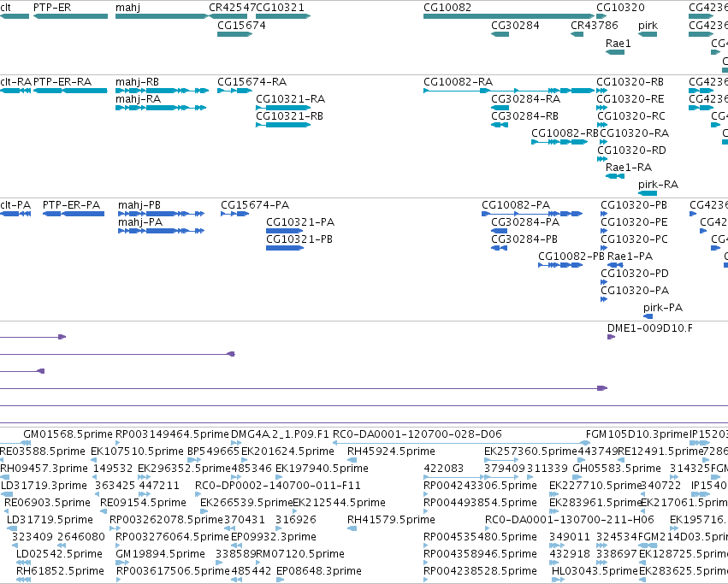Click protein CG15674-PA label
Viewport: 728px width, 584px height.
(255, 204)
